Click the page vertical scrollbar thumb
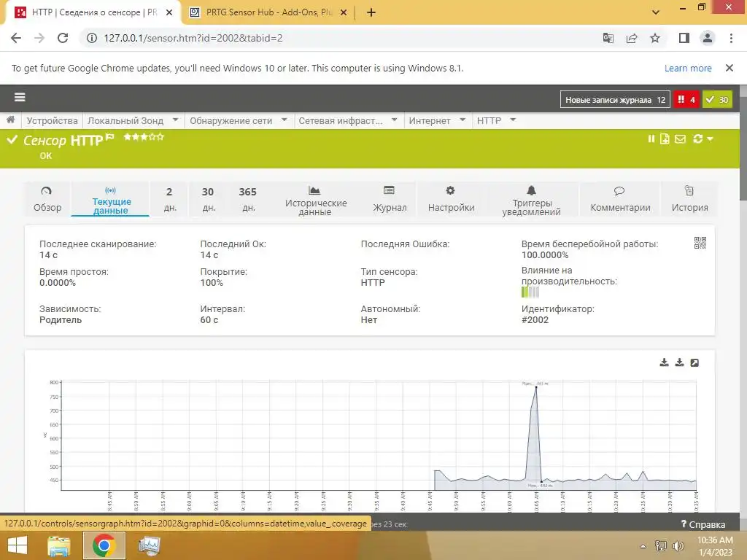This screenshot has height=560, width=747. [x=743, y=149]
